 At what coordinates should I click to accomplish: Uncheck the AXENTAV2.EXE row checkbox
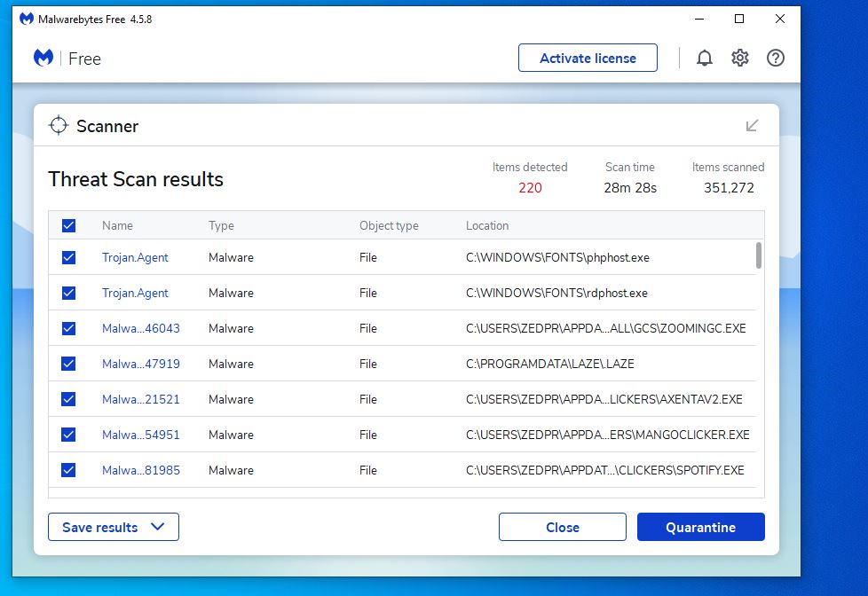click(x=68, y=399)
